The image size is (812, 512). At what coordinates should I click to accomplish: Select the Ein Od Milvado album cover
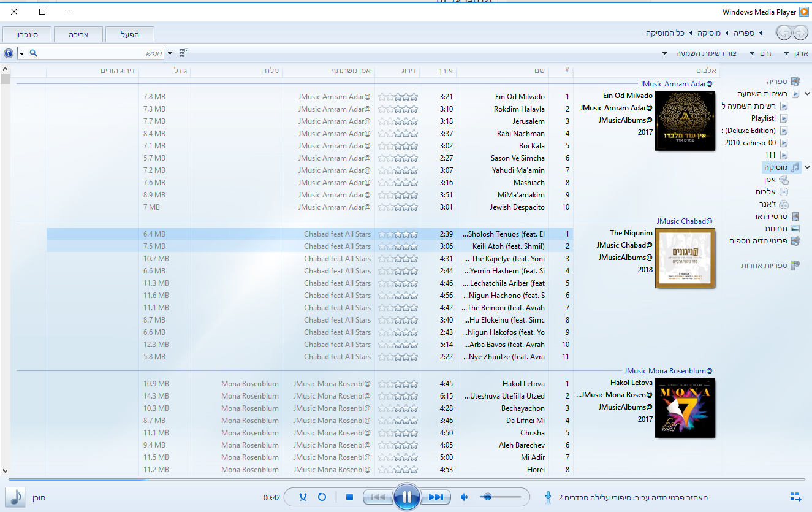[685, 121]
